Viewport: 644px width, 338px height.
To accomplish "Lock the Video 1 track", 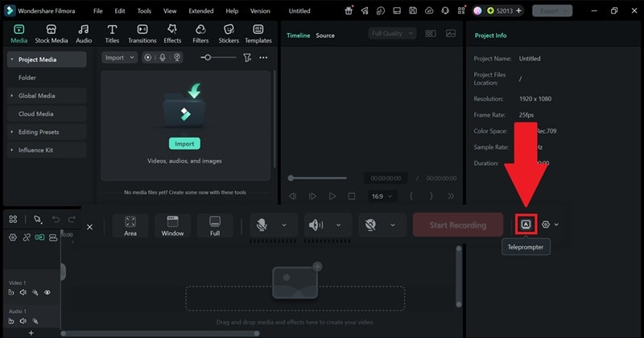I will tap(11, 292).
